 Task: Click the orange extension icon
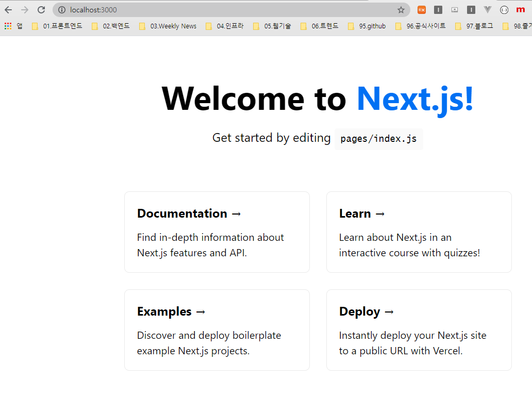pyautogui.click(x=422, y=10)
